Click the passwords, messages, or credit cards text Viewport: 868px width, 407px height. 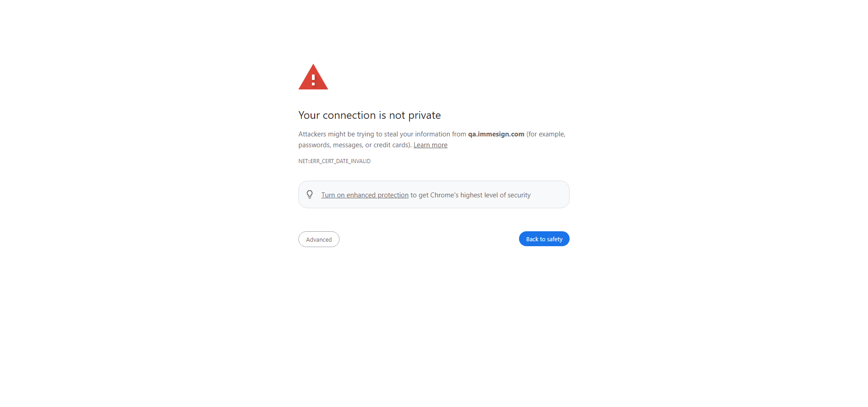tap(354, 145)
